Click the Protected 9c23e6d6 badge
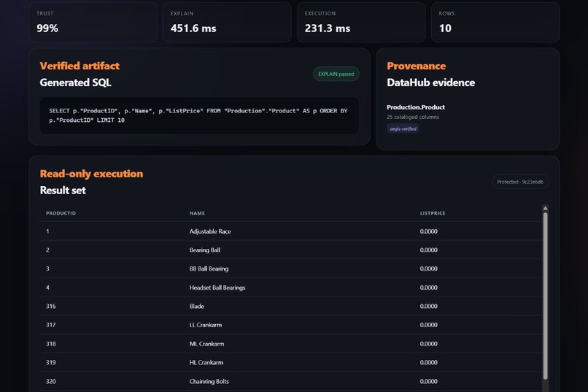This screenshot has height=392, width=588. click(x=520, y=182)
